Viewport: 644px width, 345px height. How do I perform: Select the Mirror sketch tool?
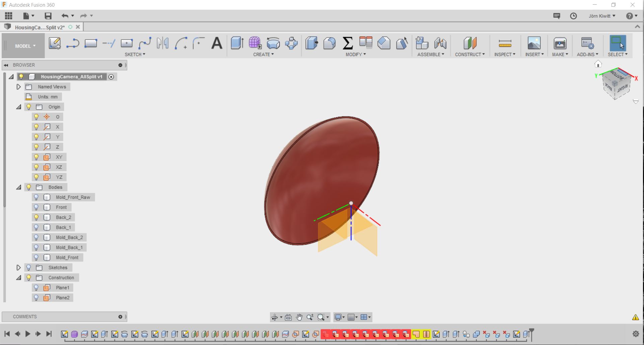(163, 44)
